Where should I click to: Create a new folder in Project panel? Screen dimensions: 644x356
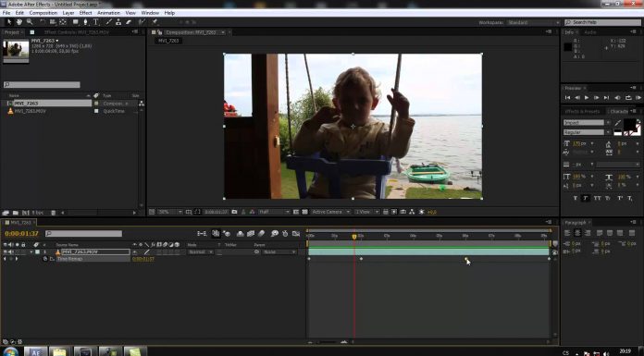(x=15, y=213)
